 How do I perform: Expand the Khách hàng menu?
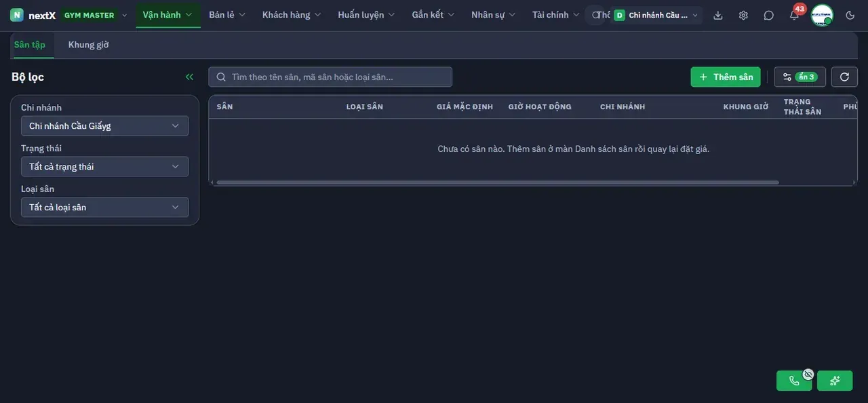pos(292,15)
